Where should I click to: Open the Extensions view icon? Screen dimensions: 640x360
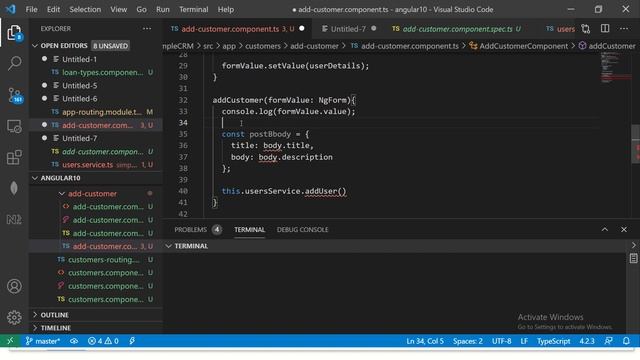pos(14,157)
